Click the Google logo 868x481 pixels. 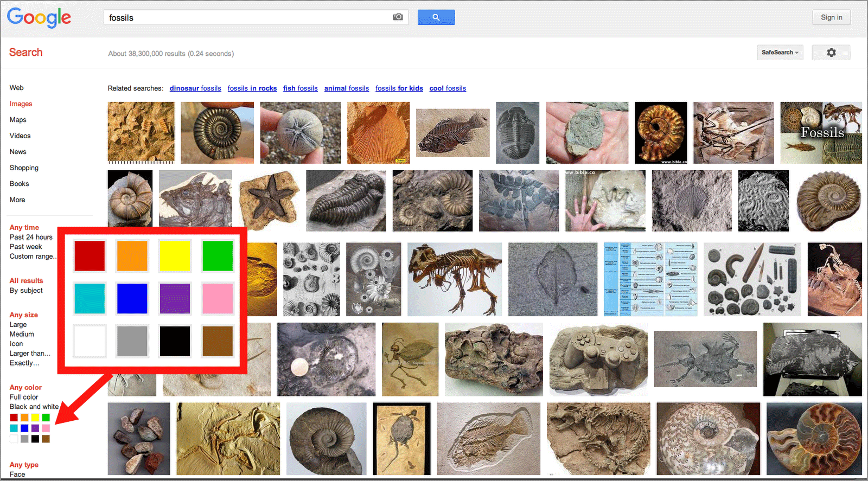[39, 17]
